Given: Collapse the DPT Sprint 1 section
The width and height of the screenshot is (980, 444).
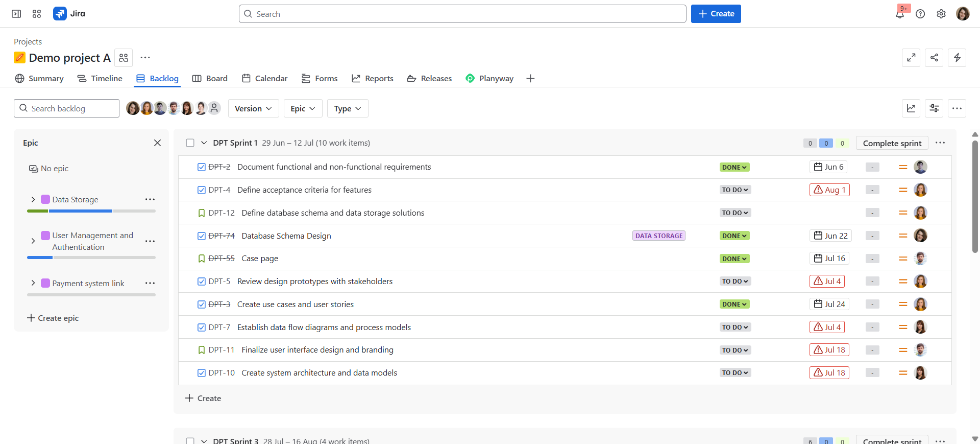Looking at the screenshot, I should [x=204, y=143].
